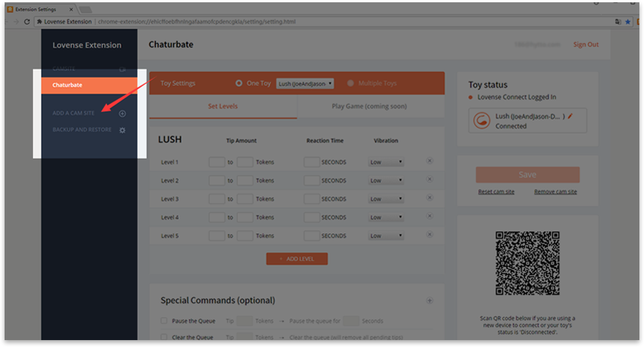Viewport: 644px width, 347px height.
Task: Enable the Pause the Queue checkbox
Action: (164, 321)
